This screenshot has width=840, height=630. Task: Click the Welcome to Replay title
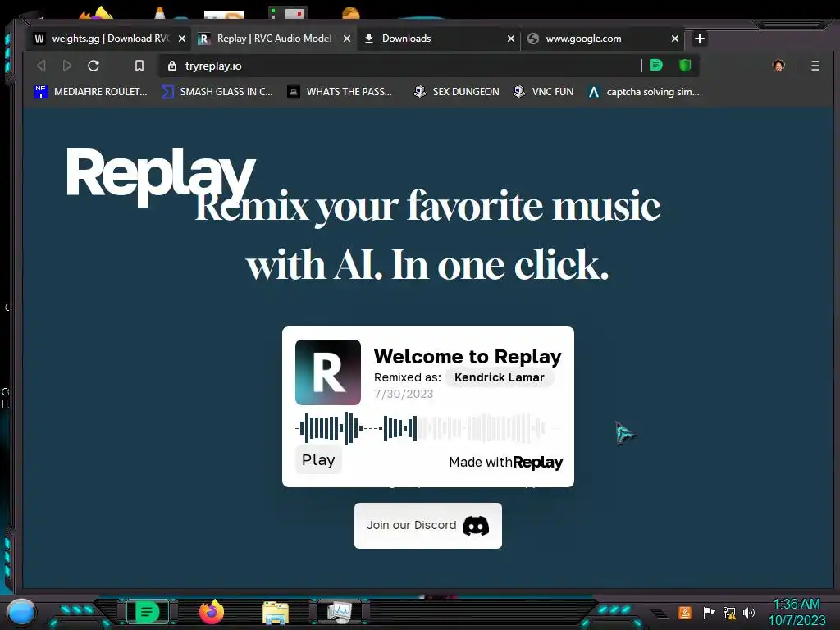click(x=468, y=357)
